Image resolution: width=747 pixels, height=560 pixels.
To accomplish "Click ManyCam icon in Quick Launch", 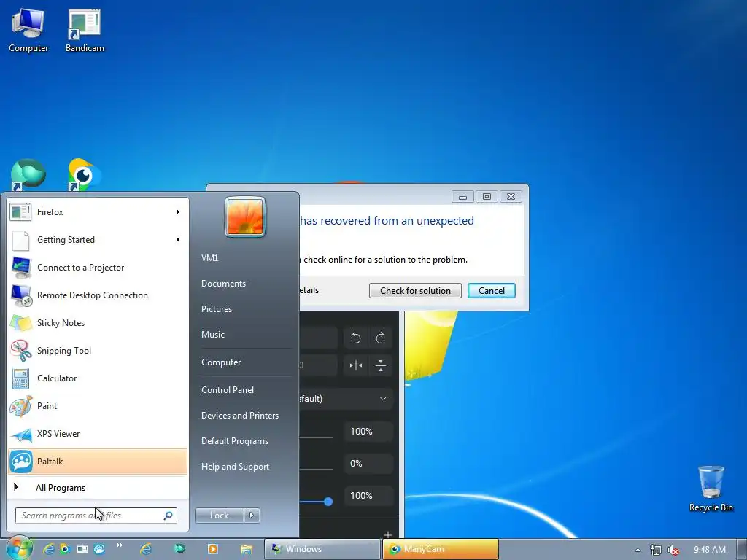I will (x=65, y=549).
